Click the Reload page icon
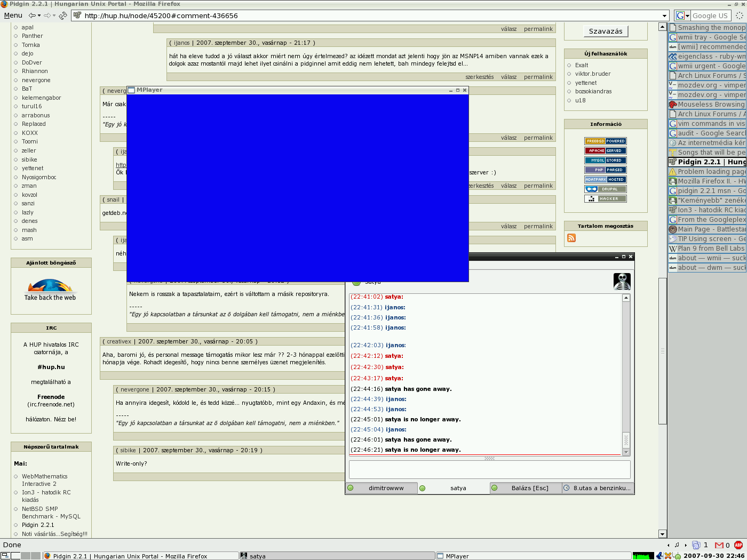Screen dimensions: 747x560 (x=63, y=15)
